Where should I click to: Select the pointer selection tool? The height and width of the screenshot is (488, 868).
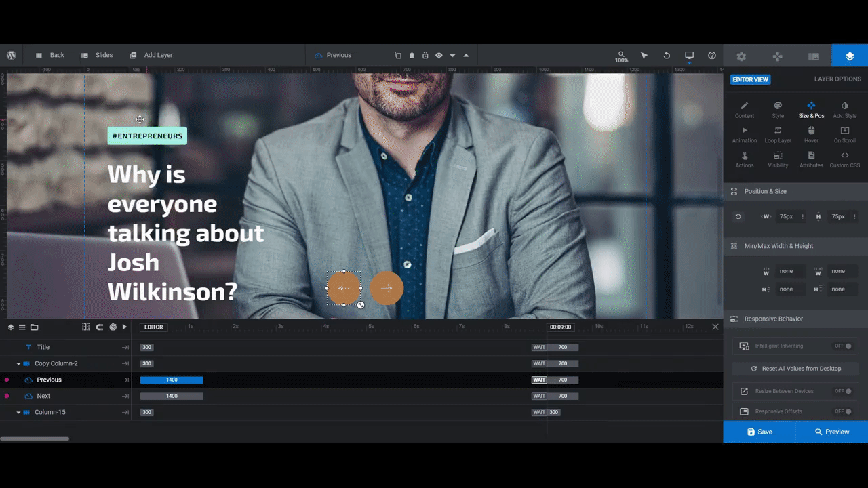(644, 55)
